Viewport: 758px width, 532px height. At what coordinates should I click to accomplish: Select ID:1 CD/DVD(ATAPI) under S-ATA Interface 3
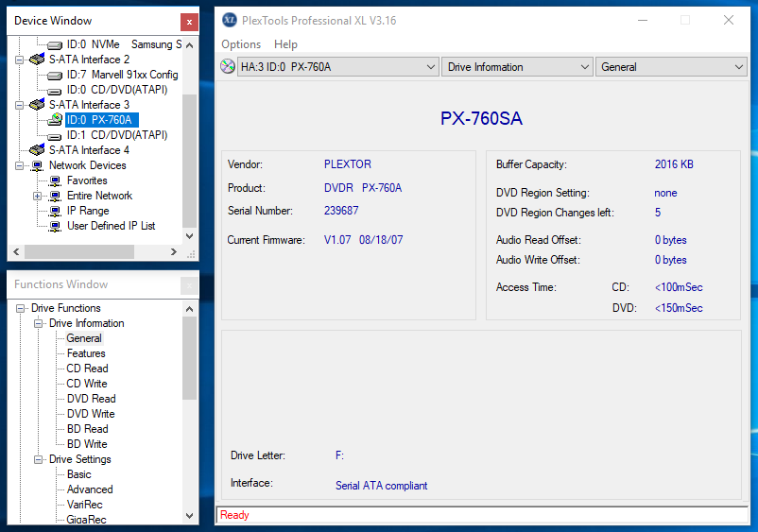(x=117, y=135)
